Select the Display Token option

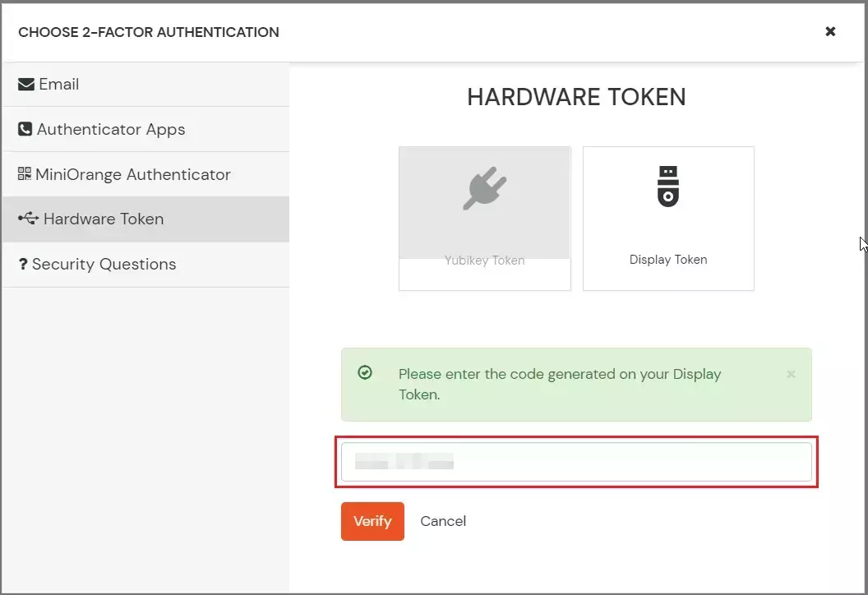point(668,218)
